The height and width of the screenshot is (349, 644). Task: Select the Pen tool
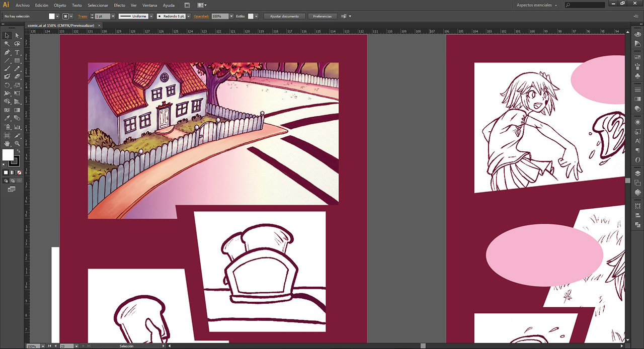[x=7, y=52]
